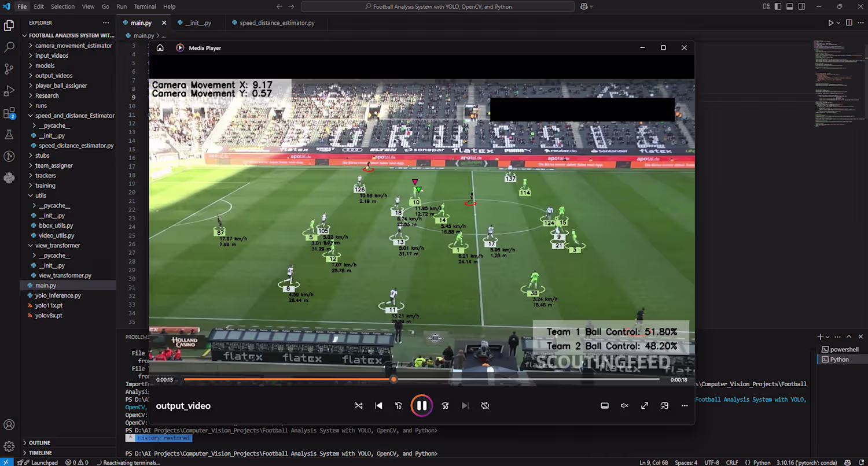
Task: Click the seek bar near 0:00:18 end
Action: point(657,379)
